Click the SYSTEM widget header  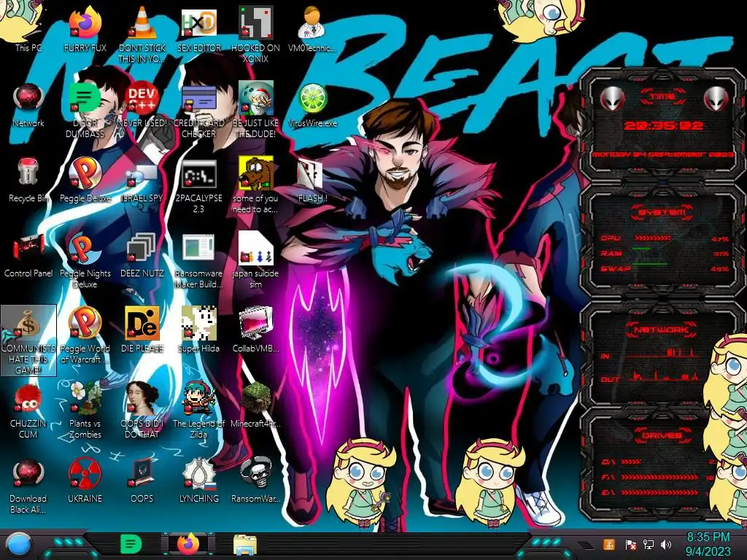(662, 212)
